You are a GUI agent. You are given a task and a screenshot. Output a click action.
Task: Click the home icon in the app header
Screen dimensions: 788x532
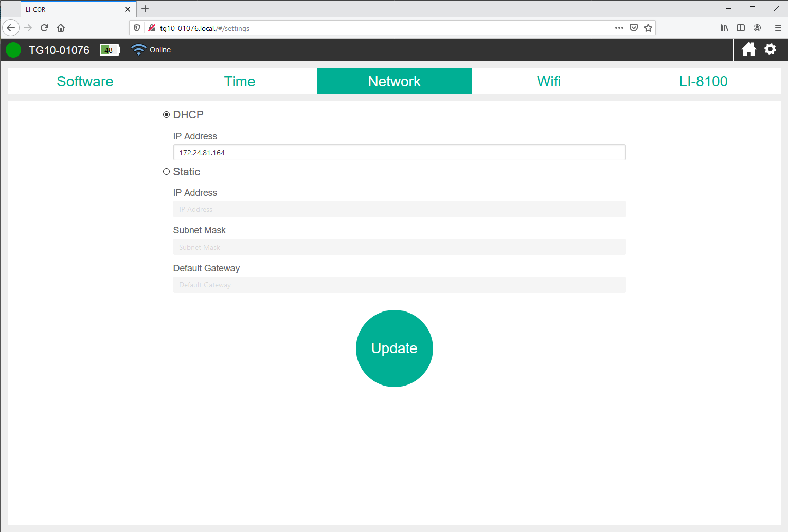748,49
